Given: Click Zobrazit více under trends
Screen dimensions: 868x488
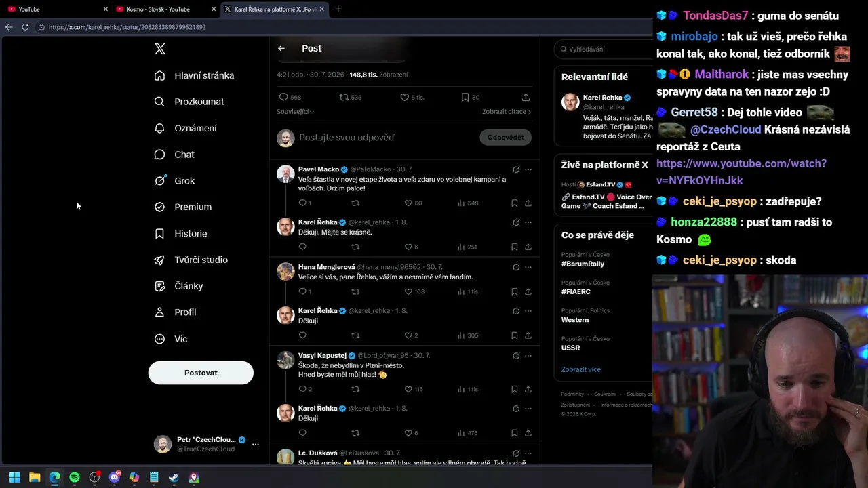Looking at the screenshot, I should pyautogui.click(x=581, y=369).
